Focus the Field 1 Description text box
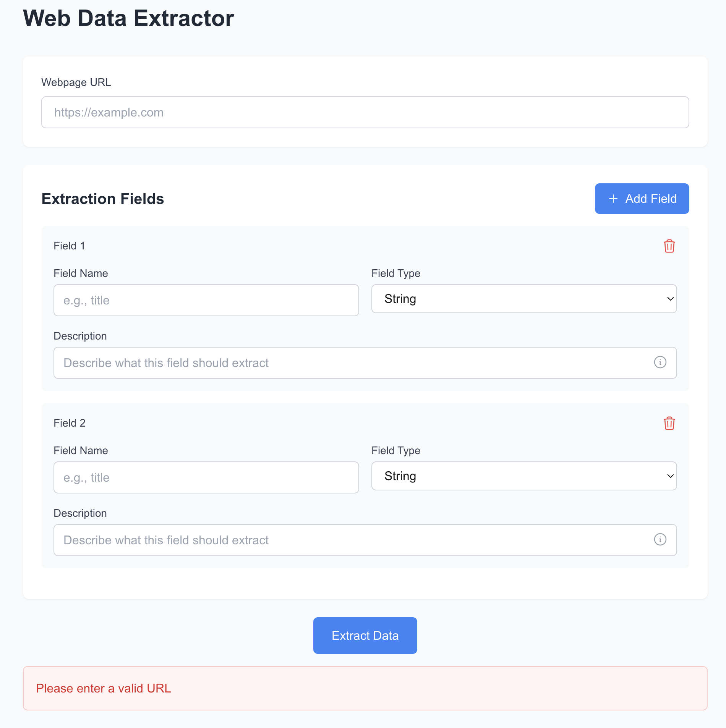 [352, 363]
